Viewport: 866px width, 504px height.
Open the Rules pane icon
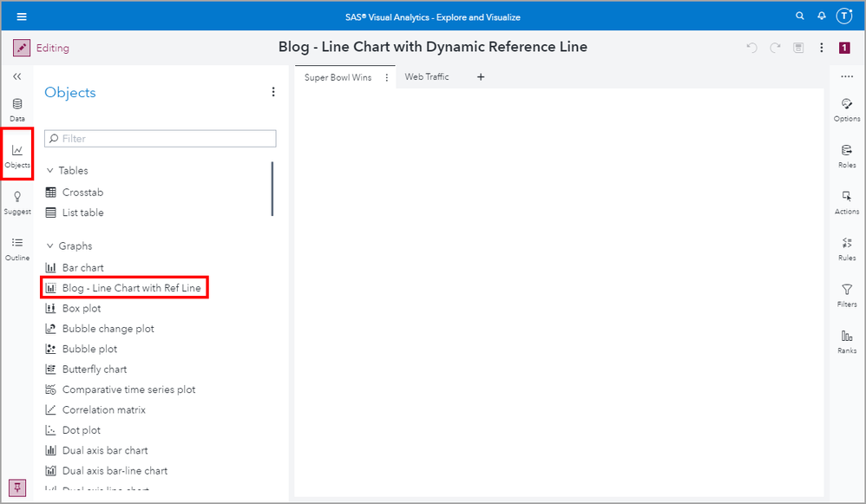pos(847,247)
